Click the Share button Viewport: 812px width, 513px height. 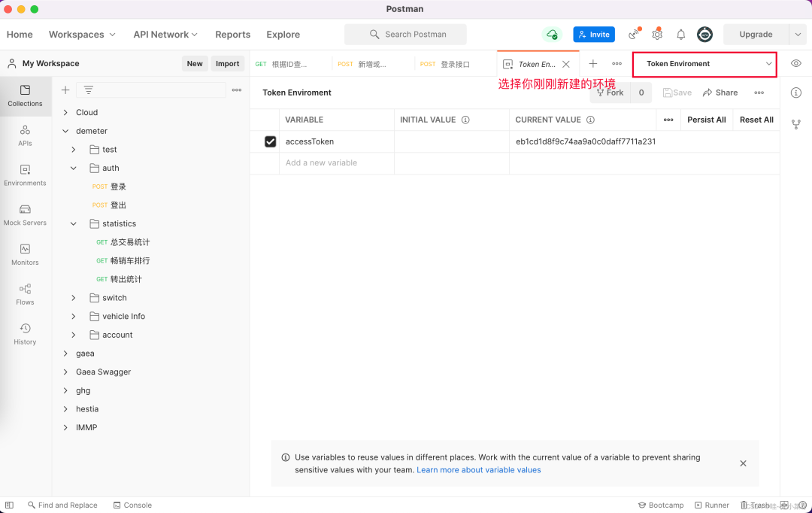tap(720, 93)
